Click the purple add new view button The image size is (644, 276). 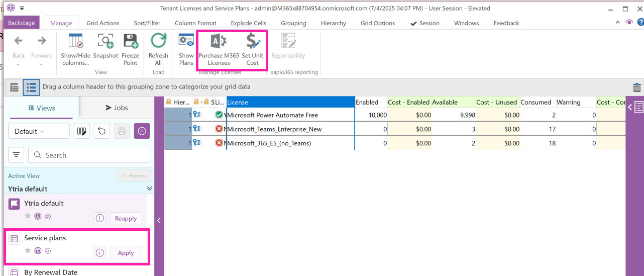coord(142,131)
